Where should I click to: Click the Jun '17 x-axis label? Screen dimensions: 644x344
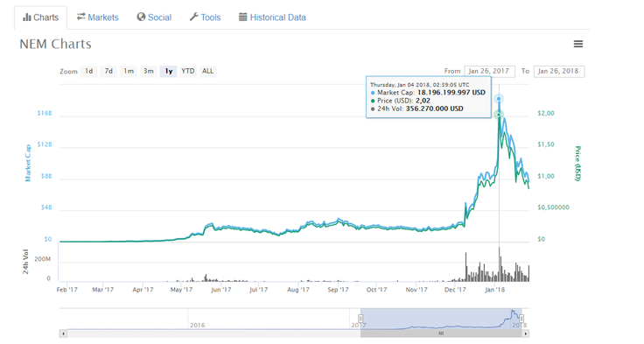point(221,290)
